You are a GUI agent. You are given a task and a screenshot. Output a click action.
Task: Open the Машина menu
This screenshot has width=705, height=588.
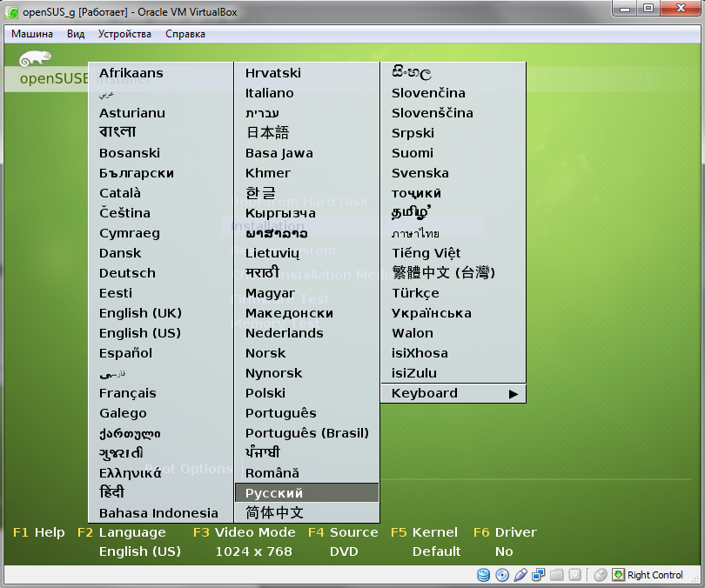click(32, 34)
